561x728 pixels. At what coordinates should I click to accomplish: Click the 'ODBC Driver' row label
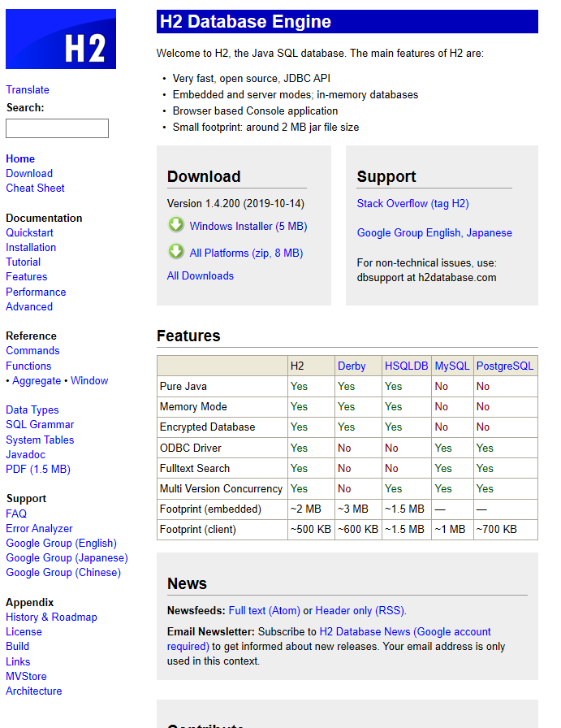191,448
